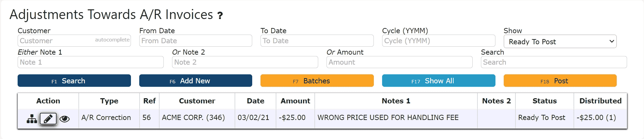Click the F17 Show All button
The width and height of the screenshot is (644, 139).
point(439,81)
